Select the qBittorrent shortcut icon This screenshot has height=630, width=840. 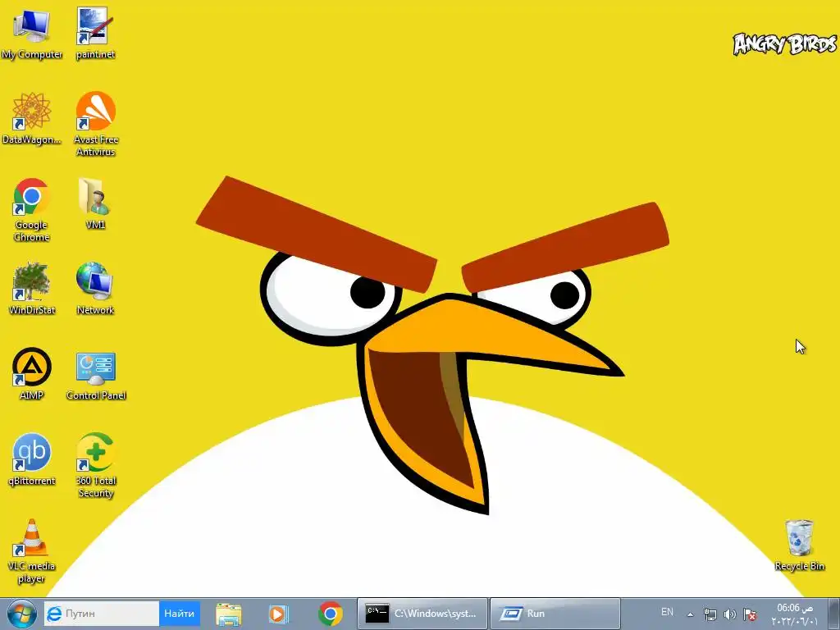(32, 459)
